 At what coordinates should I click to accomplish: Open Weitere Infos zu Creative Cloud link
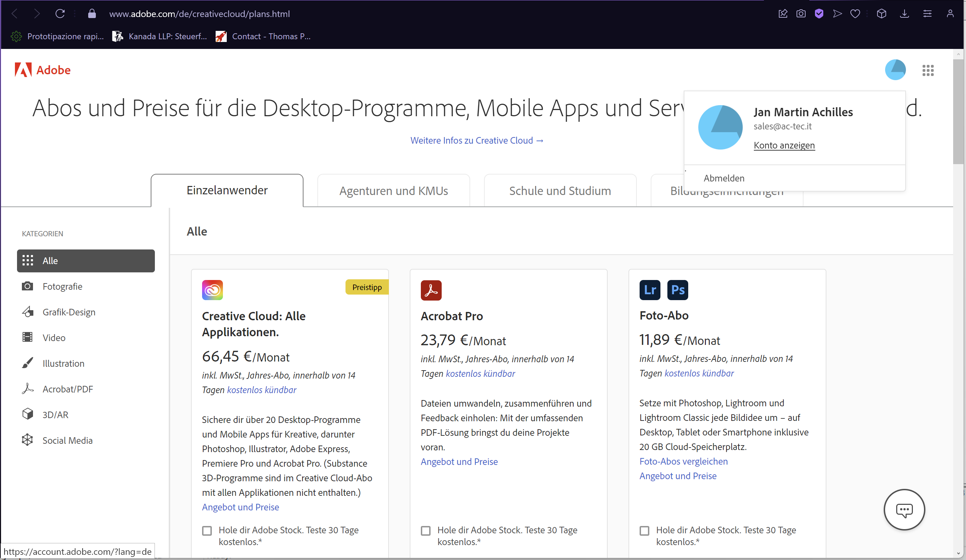click(476, 141)
